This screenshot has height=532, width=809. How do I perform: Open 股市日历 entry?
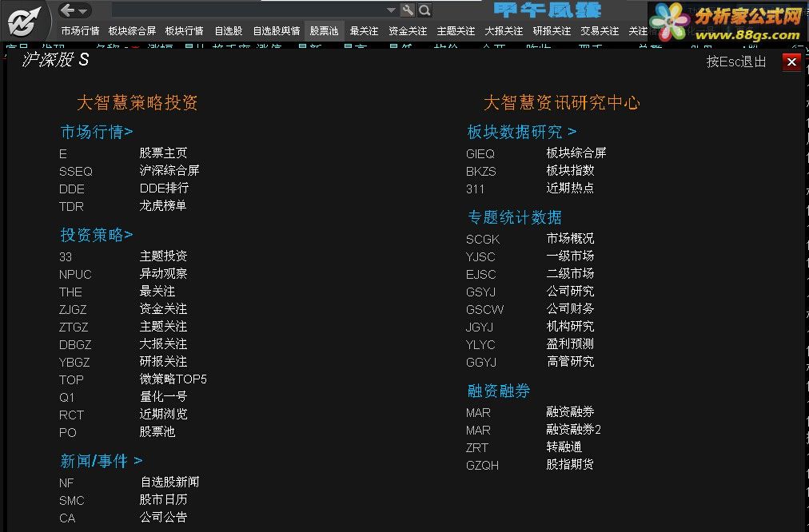163,499
